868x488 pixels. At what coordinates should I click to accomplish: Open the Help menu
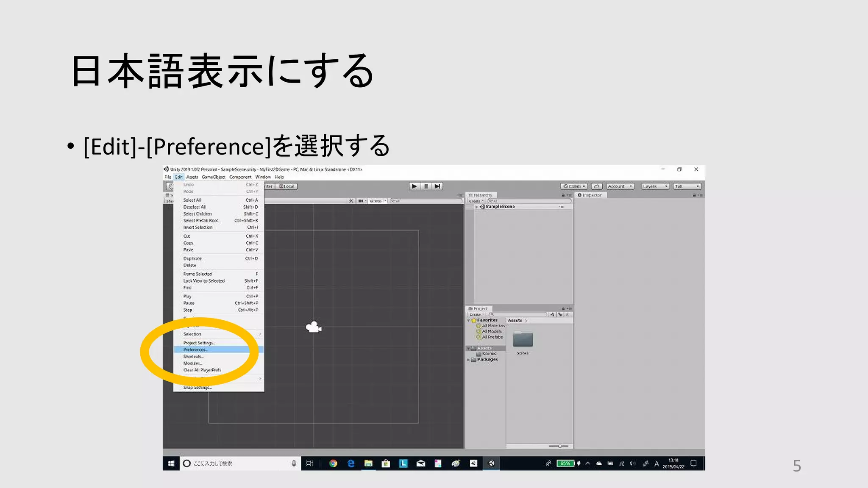279,177
